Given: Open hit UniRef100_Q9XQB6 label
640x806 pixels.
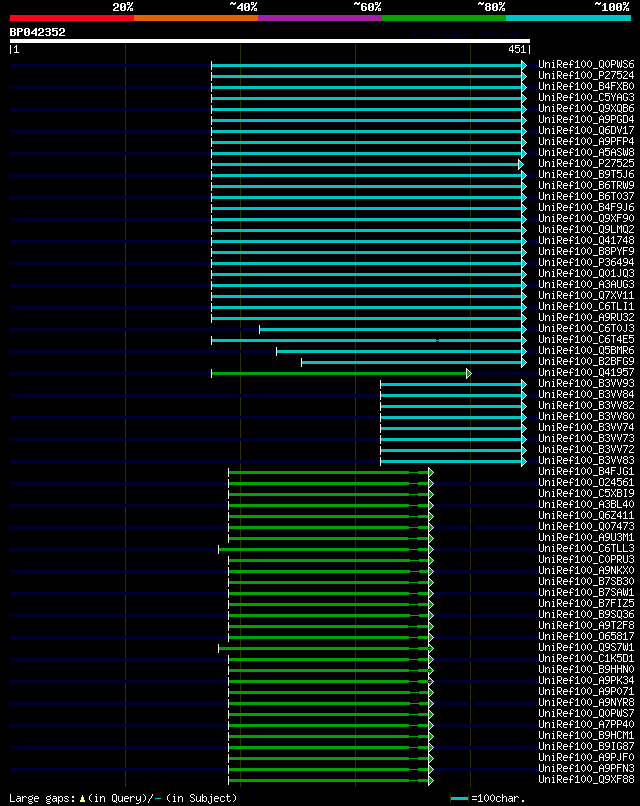Looking at the screenshot, I should coord(586,108).
